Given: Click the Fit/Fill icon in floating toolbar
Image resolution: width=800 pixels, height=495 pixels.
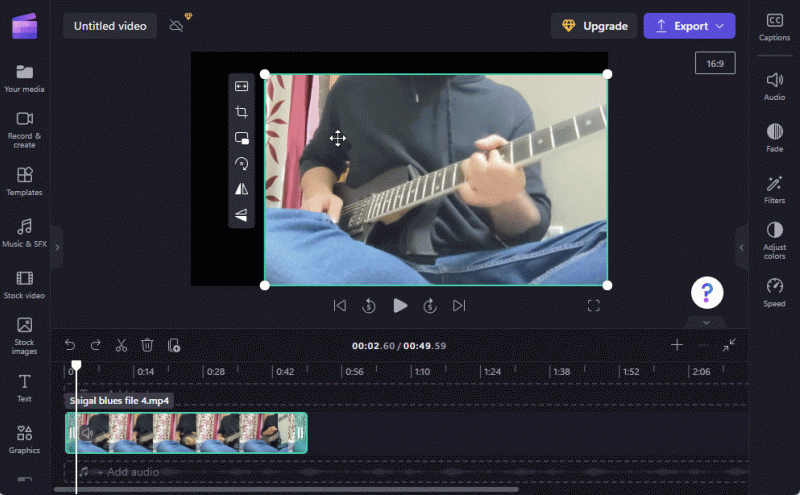Looking at the screenshot, I should coord(241,86).
